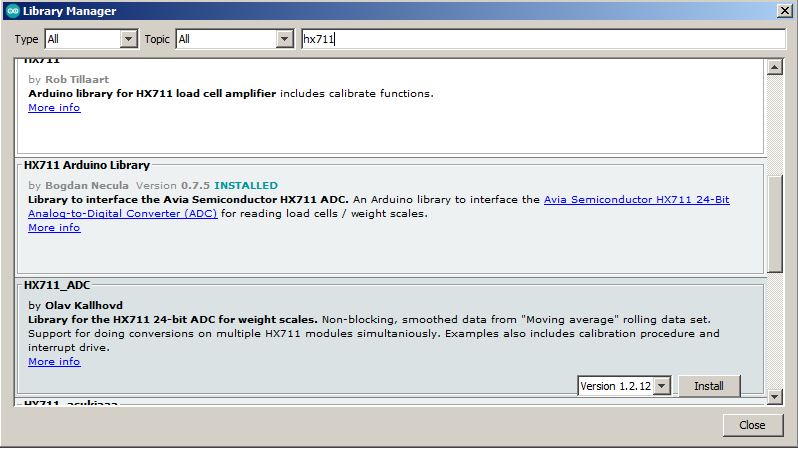Click 'Arduino library for HX711 load cell amplifier'

(x=152, y=94)
